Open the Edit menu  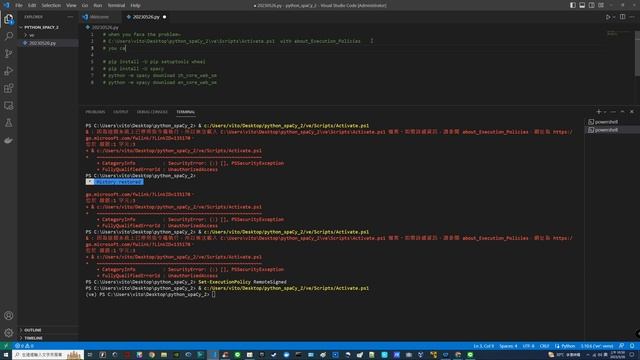coord(32,5)
